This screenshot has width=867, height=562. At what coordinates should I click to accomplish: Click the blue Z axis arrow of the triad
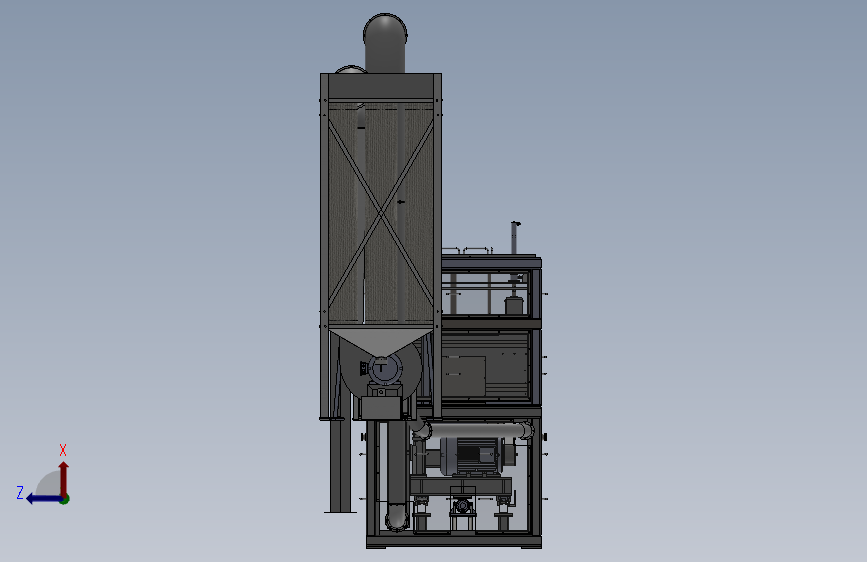point(44,499)
